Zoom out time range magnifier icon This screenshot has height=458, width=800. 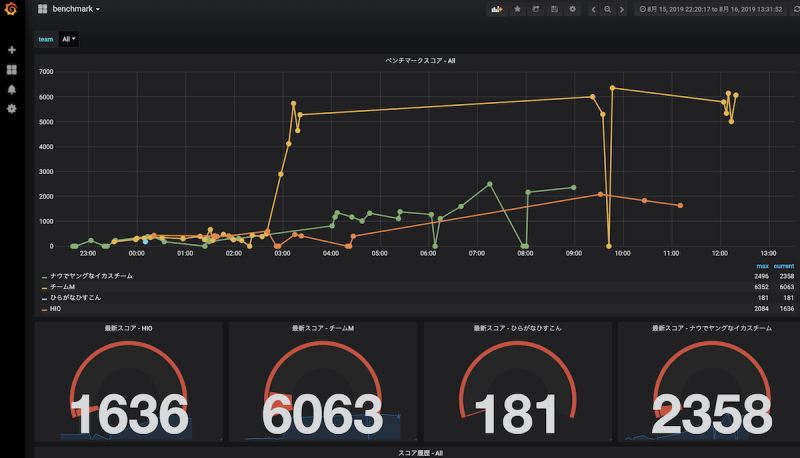coord(608,9)
